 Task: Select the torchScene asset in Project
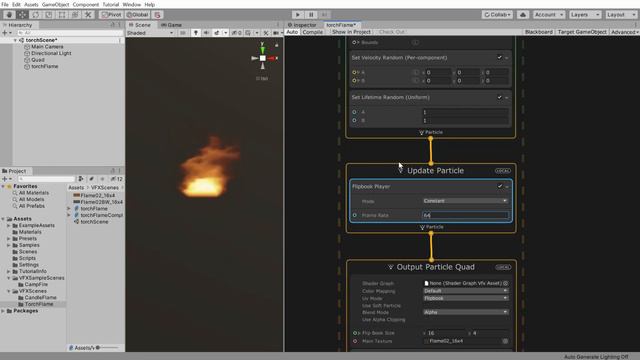(x=91, y=222)
